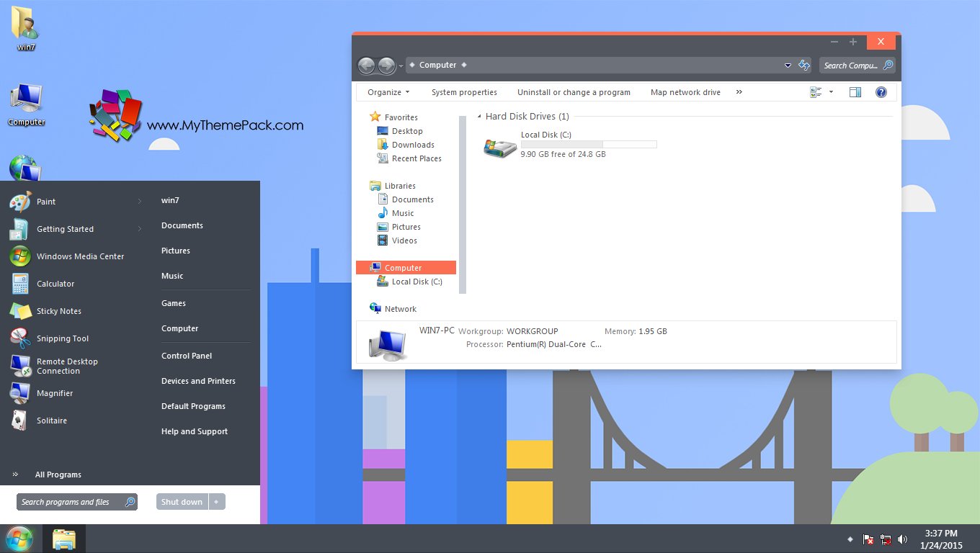The image size is (980, 553).
Task: Select Favorites in navigation pane
Action: 401,117
